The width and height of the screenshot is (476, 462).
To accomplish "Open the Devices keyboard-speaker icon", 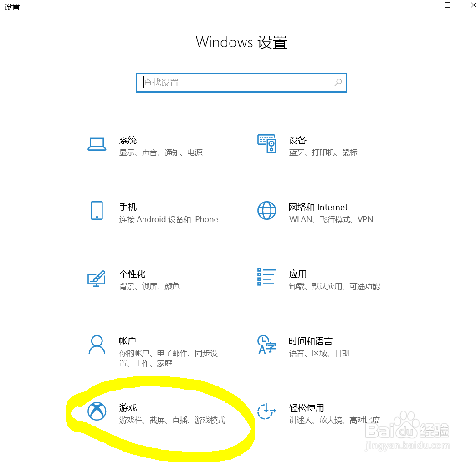I will (267, 143).
